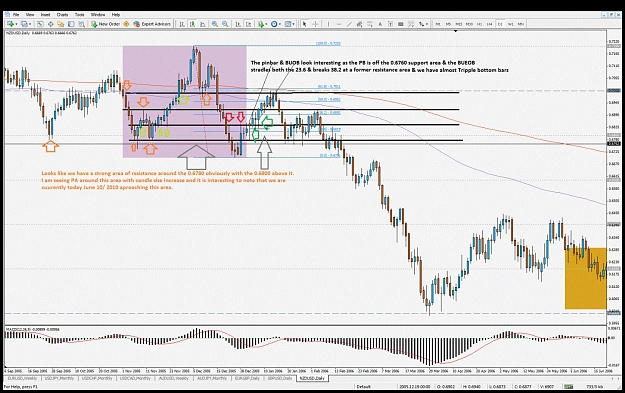
Task: Open the USDJPY,Monthly chart tab
Action: [59, 378]
